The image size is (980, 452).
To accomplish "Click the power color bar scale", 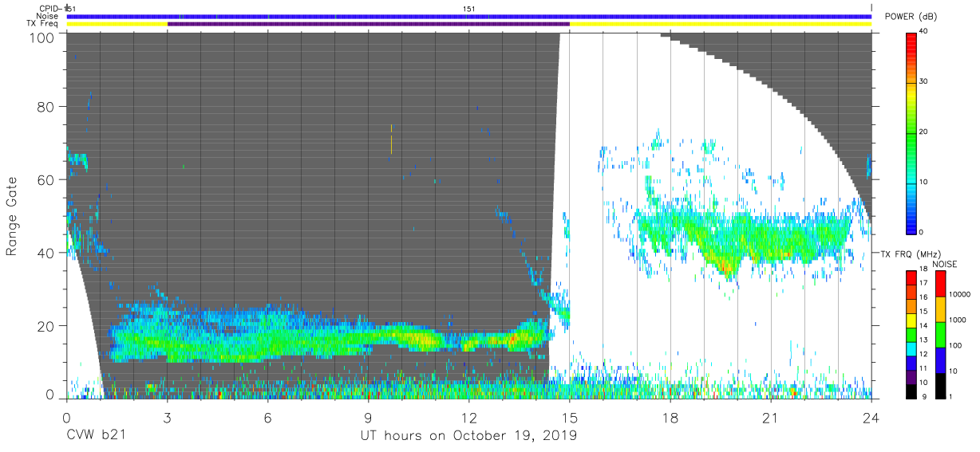I will (911, 132).
